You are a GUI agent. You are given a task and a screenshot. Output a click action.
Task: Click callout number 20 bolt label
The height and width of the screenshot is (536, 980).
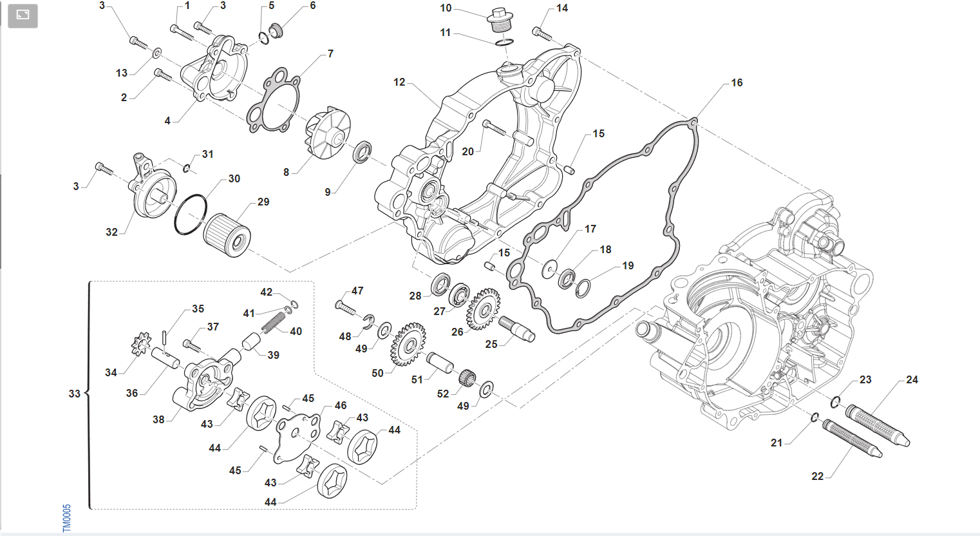tap(468, 152)
